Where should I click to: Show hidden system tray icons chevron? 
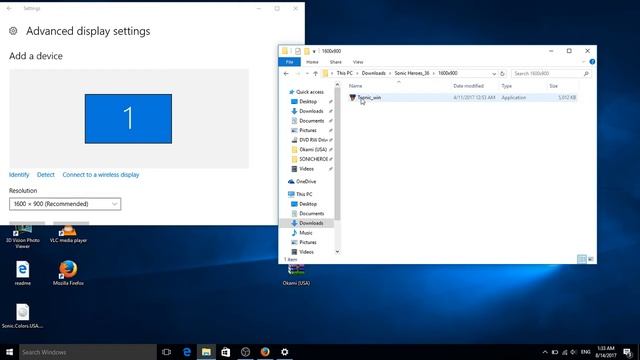(x=545, y=352)
